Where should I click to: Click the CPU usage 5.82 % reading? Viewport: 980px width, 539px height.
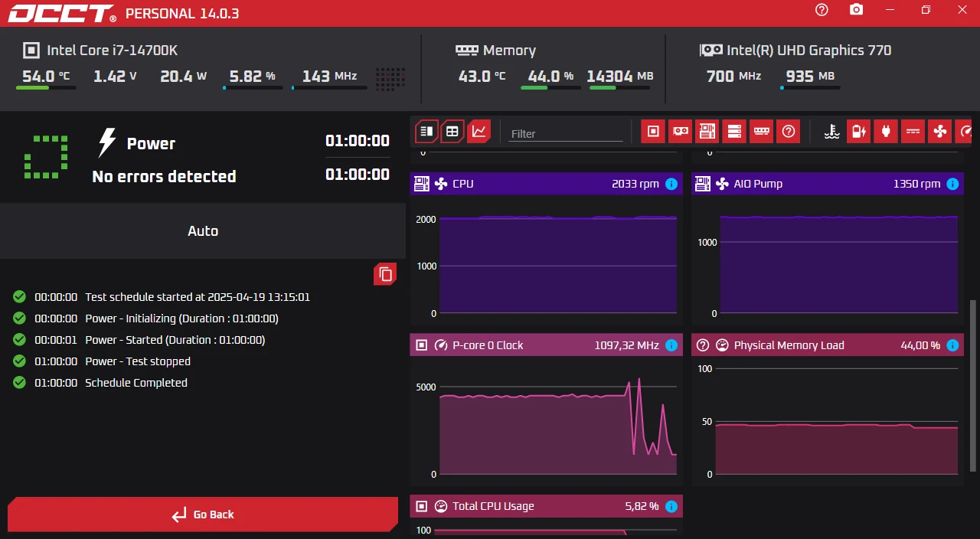(x=253, y=76)
